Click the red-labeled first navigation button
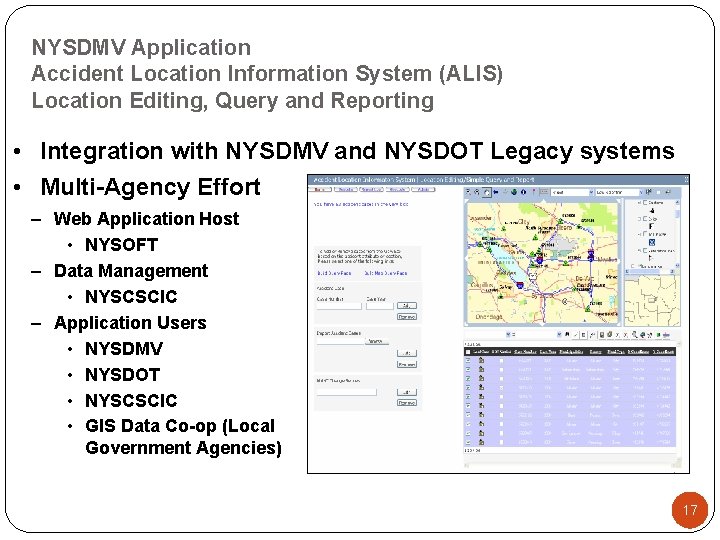 320,189
